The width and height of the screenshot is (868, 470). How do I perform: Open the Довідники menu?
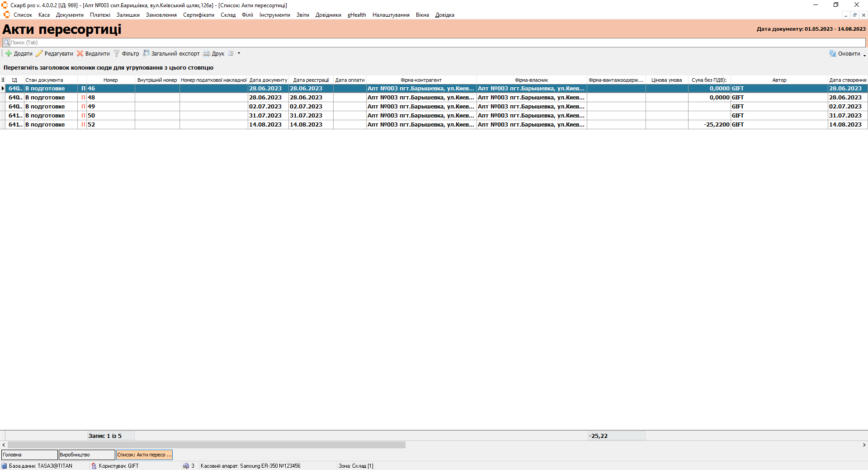pyautogui.click(x=328, y=15)
